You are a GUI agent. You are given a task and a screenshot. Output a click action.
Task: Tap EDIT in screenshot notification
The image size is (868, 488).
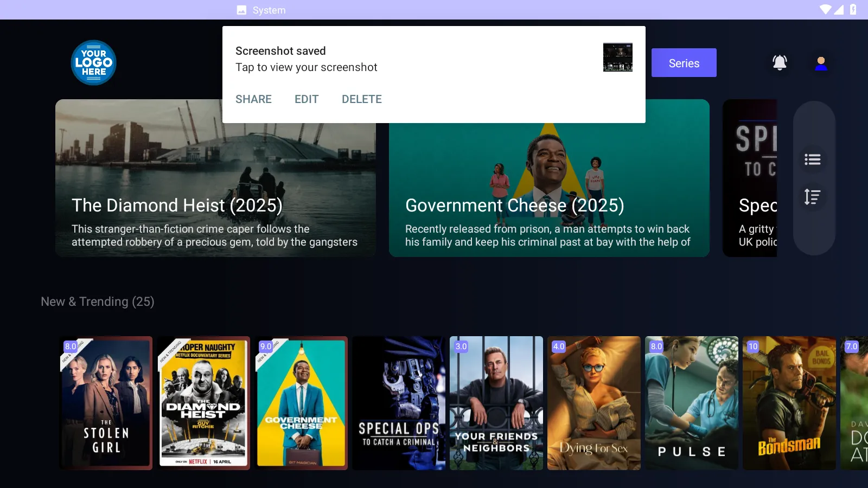pos(307,99)
